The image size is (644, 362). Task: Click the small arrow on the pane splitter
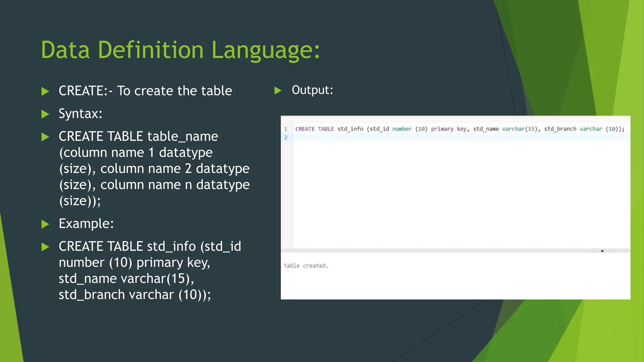(x=602, y=251)
